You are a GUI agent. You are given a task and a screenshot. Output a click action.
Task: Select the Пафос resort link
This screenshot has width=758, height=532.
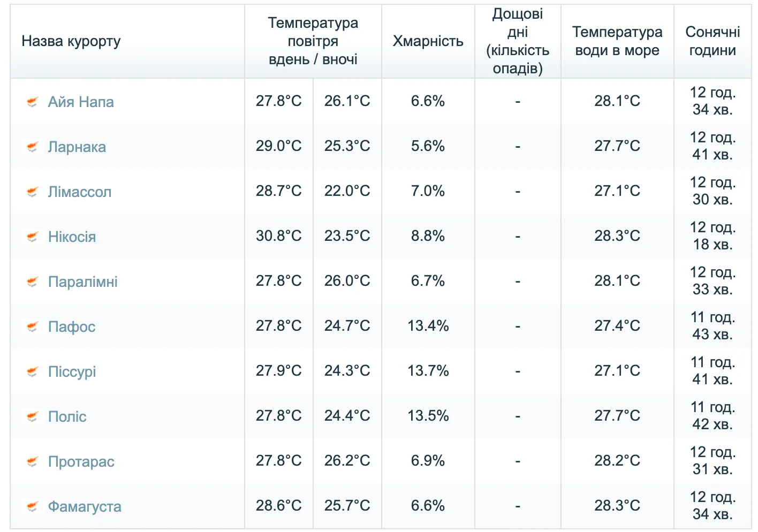click(72, 326)
